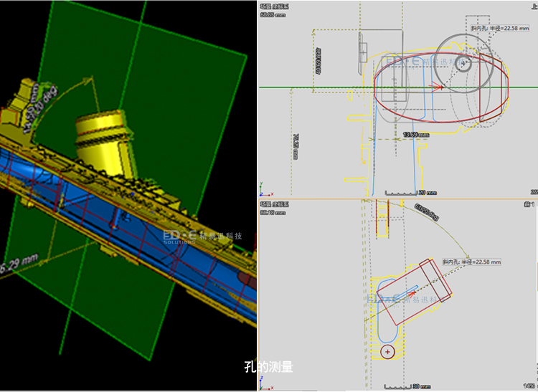538x392 pixels.
Task: Click the 13.69 mm dimension label
Action: 416,135
